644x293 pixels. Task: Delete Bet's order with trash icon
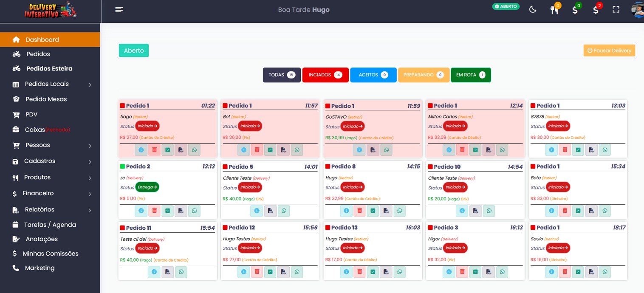click(257, 150)
